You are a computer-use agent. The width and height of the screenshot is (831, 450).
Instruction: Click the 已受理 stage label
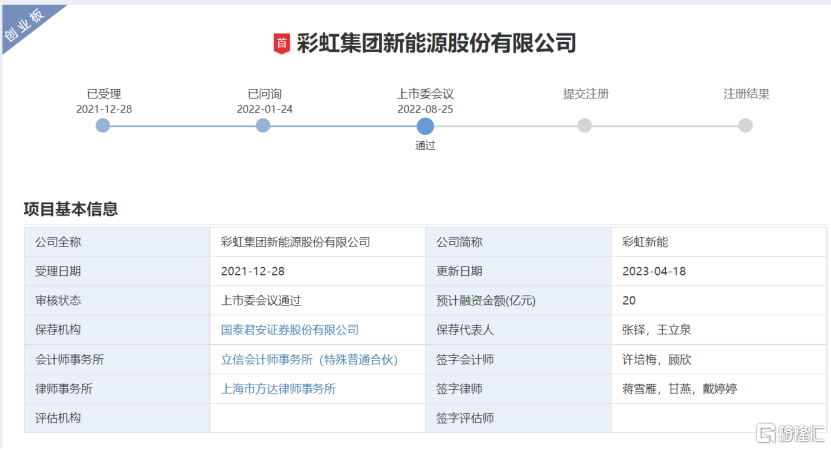point(104,94)
